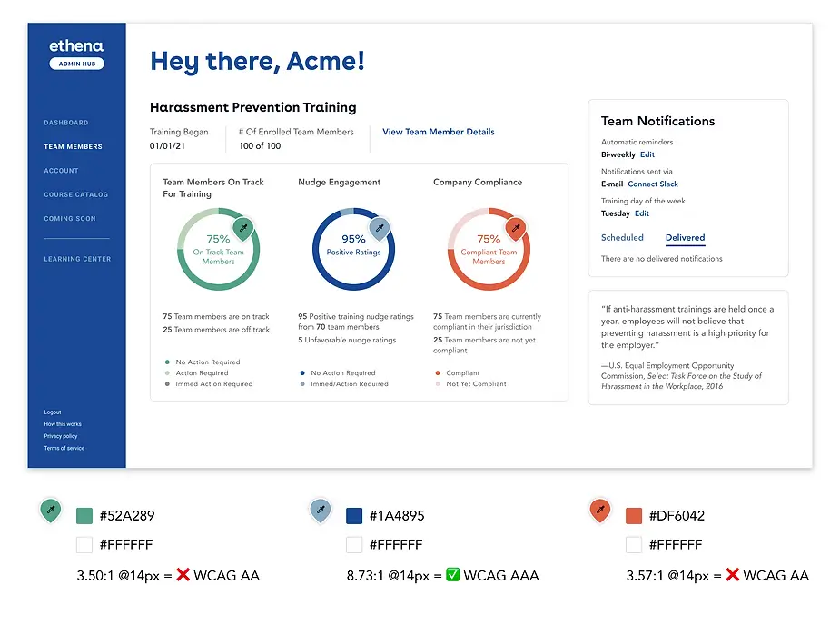The image size is (840, 625).
Task: Click the blue eyedropper pin beside #1A4895
Action: click(x=321, y=510)
